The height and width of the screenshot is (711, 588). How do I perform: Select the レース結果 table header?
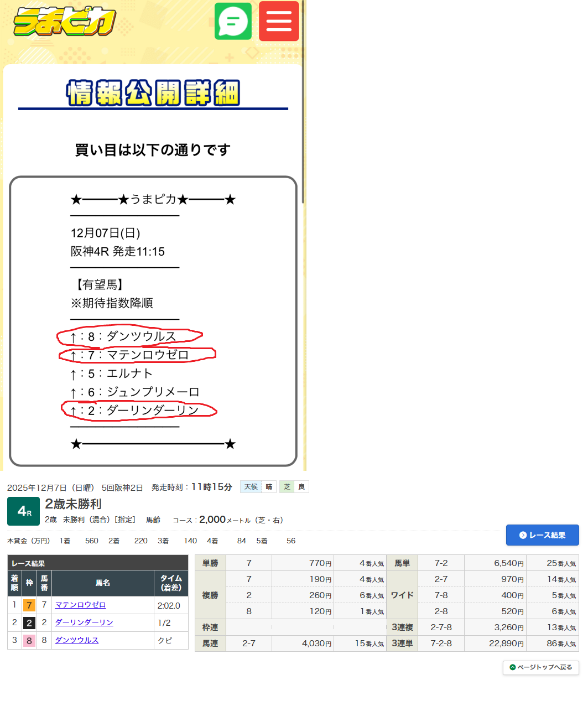(x=28, y=563)
